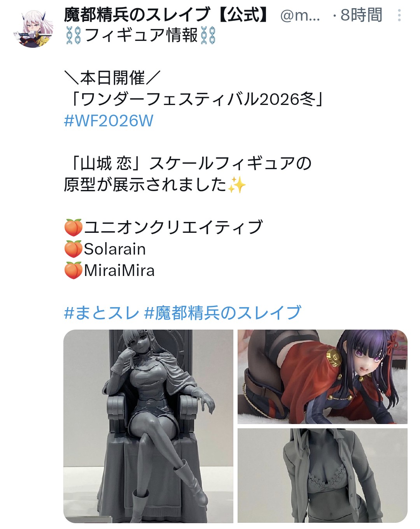Tap the peach emoji beside MiraiMira

[73, 270]
